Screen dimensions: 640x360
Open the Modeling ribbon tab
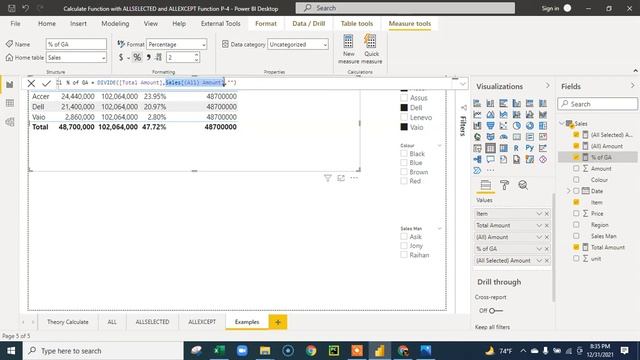[x=115, y=24]
